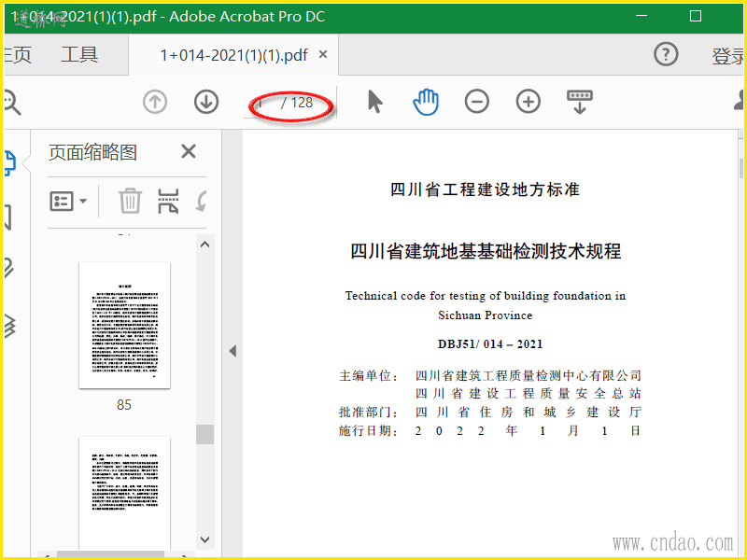Select the arrow selection tool
Image resolution: width=747 pixels, height=560 pixels.
375,102
